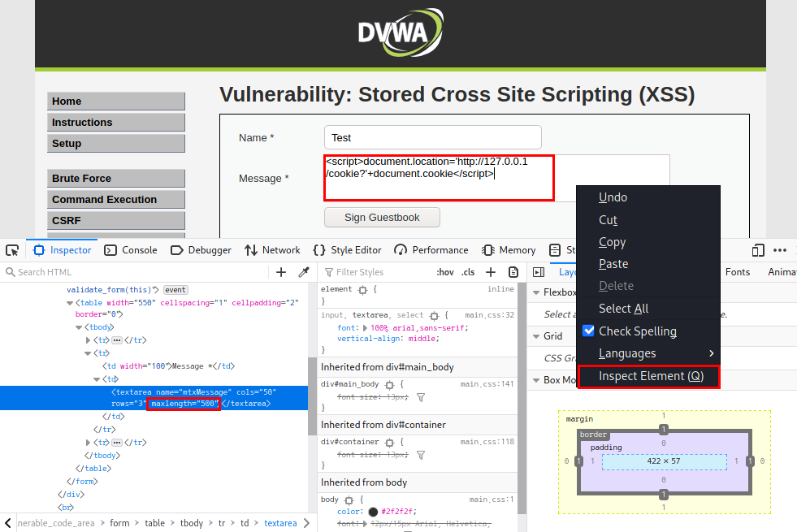This screenshot has height=532, width=797.
Task: Open the Brute Force page
Action: point(116,179)
